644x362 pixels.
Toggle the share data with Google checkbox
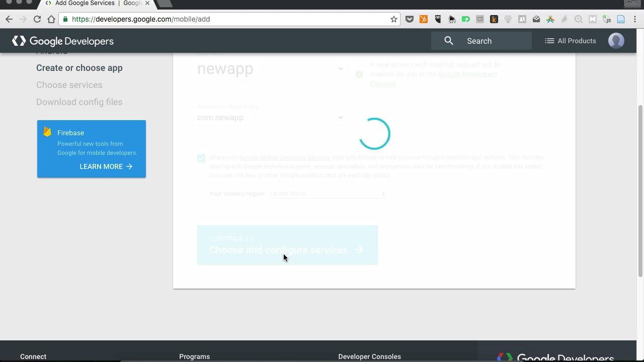pyautogui.click(x=201, y=158)
